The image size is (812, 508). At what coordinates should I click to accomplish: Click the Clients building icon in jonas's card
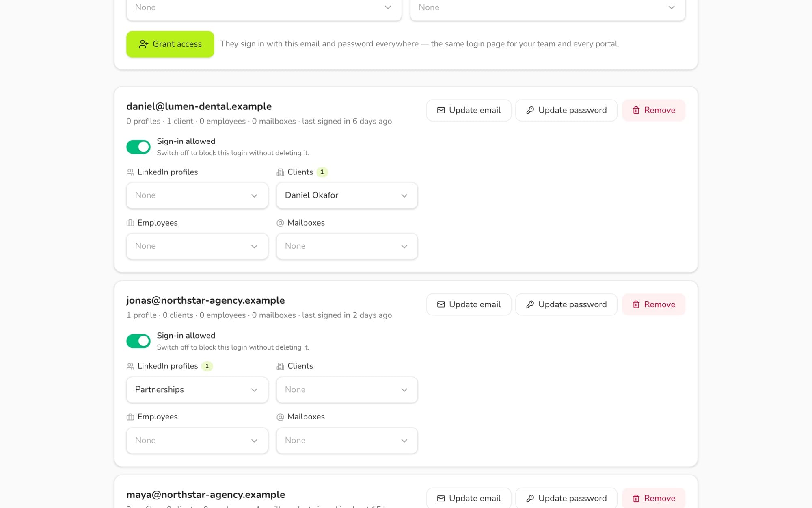(280, 366)
